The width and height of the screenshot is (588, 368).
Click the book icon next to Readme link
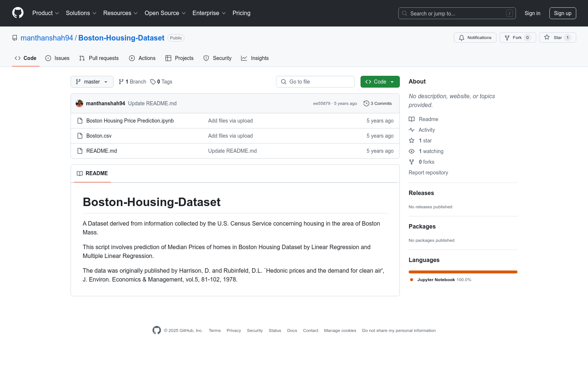pos(412,119)
